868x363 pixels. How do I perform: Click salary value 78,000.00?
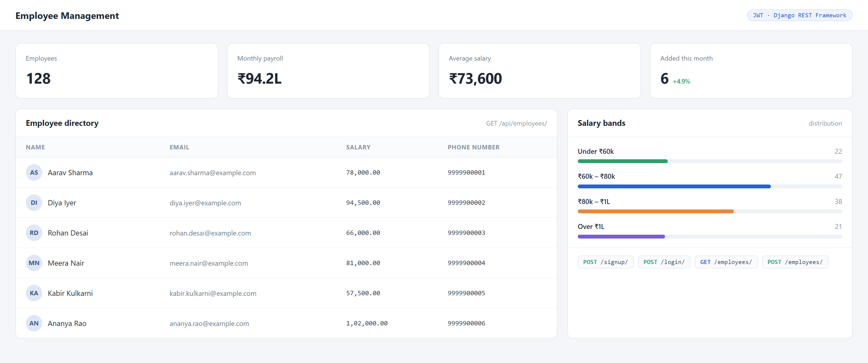tap(363, 172)
